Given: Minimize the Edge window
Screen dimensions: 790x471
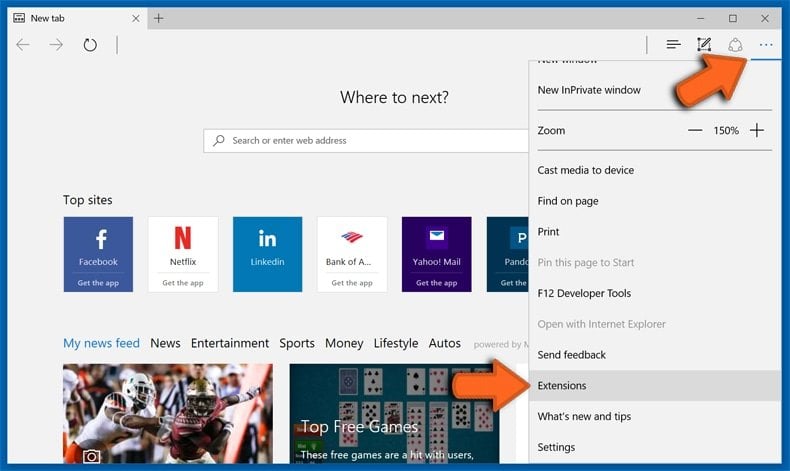Looking at the screenshot, I should click(x=700, y=18).
